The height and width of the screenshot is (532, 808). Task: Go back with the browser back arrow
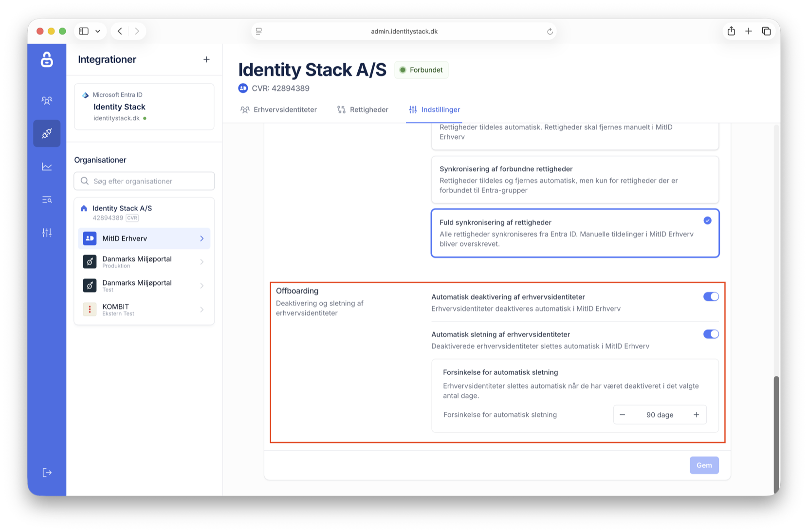pyautogui.click(x=120, y=31)
